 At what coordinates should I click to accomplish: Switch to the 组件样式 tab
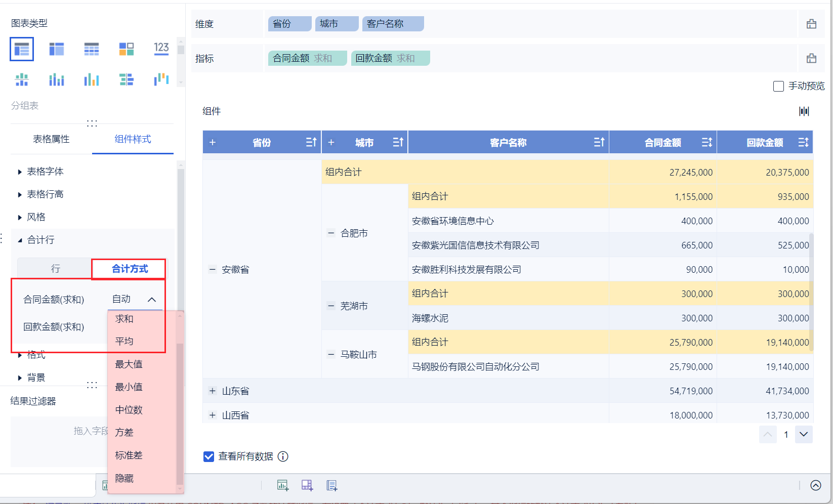pos(133,139)
